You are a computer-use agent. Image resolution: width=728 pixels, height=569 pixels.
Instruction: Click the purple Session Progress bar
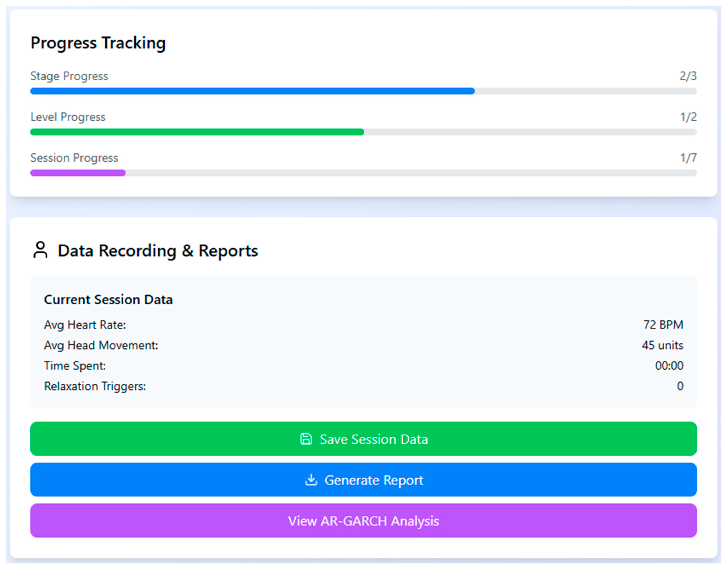[x=78, y=173]
